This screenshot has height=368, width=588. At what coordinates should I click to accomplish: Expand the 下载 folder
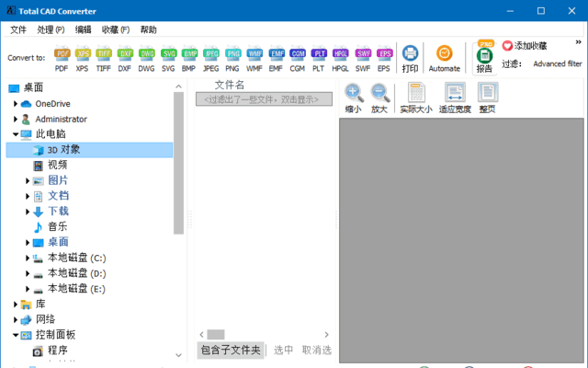28,212
